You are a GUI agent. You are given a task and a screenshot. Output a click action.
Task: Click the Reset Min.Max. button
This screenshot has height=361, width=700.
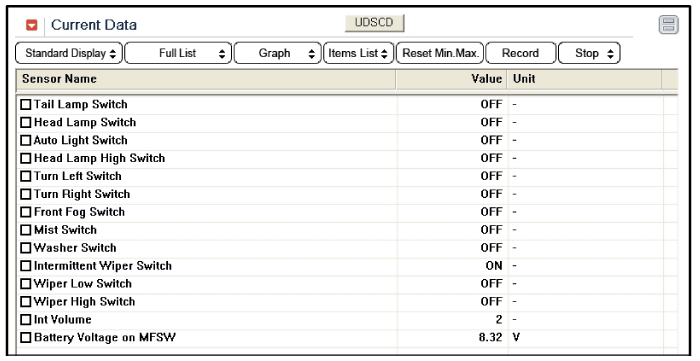(x=440, y=53)
